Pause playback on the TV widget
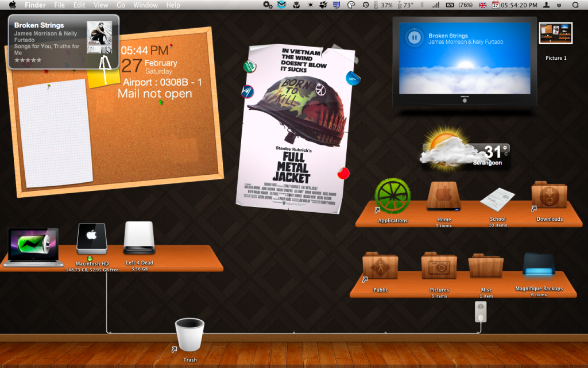 pyautogui.click(x=415, y=37)
